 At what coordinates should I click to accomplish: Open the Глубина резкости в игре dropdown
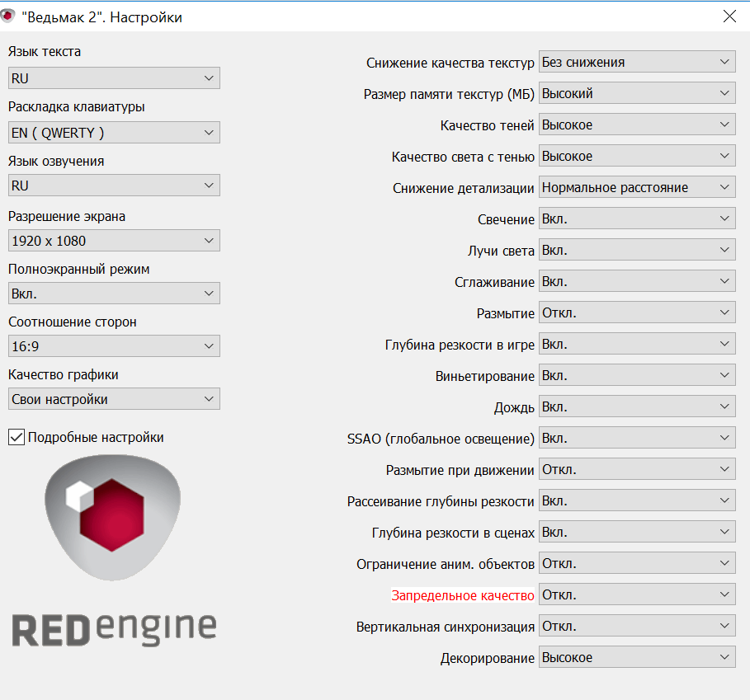637,344
